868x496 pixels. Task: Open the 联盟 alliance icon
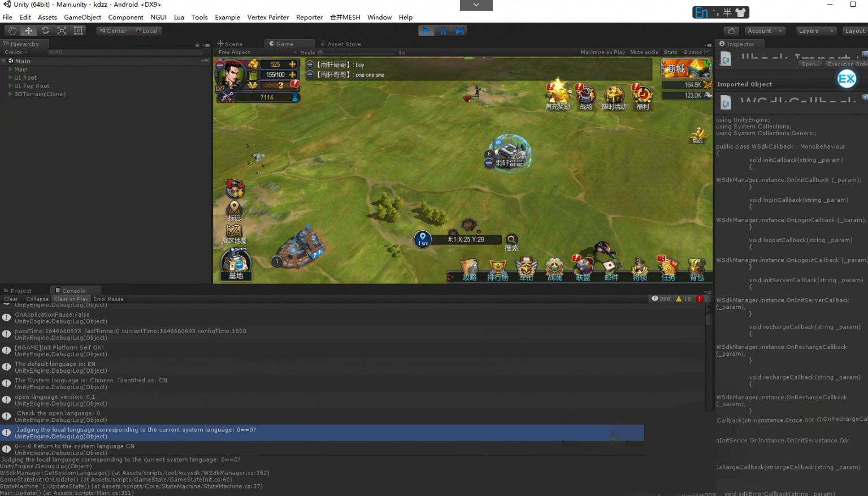[583, 269]
